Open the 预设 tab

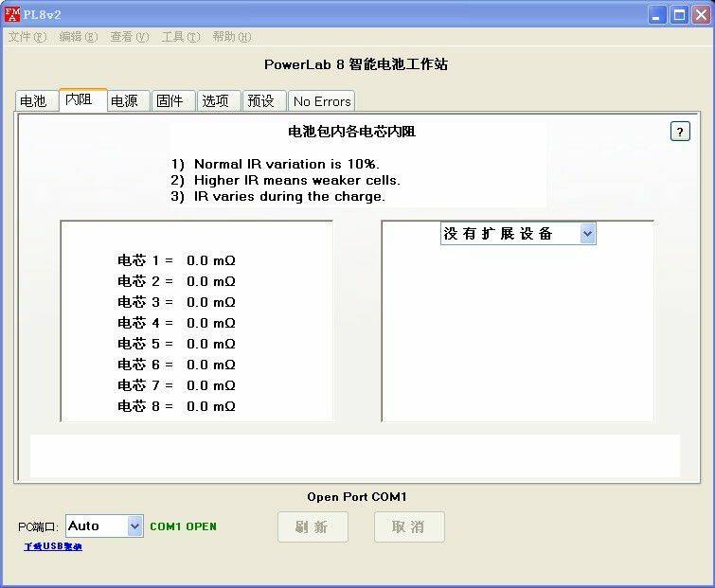[264, 100]
